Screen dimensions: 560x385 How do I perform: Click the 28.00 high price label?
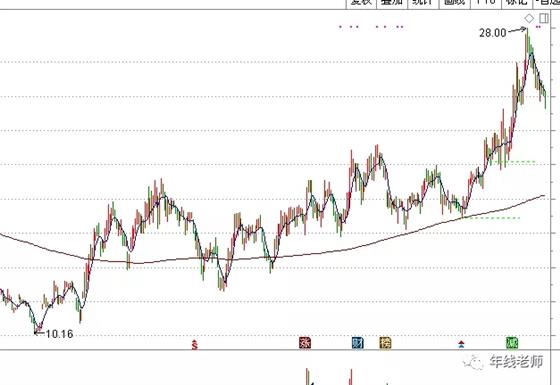[x=492, y=33]
